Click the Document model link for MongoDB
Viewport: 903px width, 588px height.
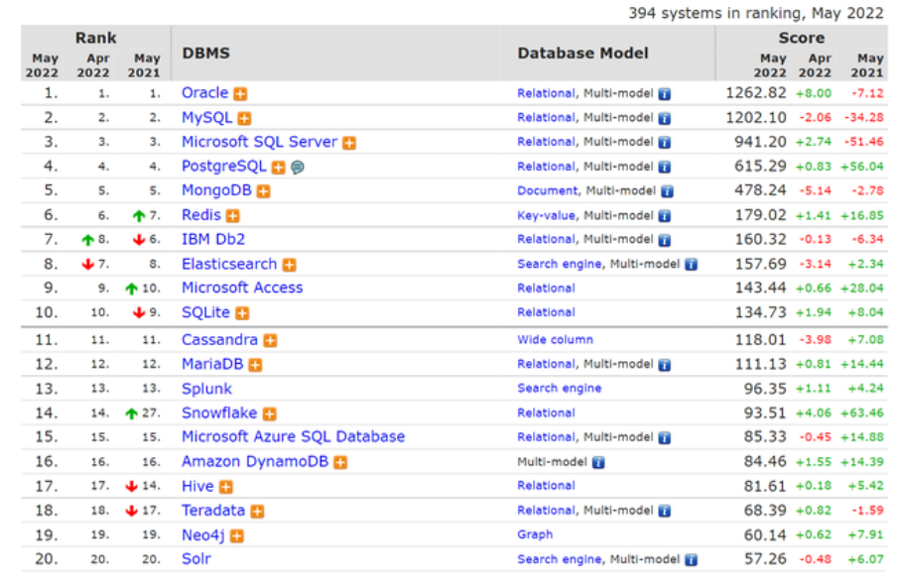click(547, 191)
